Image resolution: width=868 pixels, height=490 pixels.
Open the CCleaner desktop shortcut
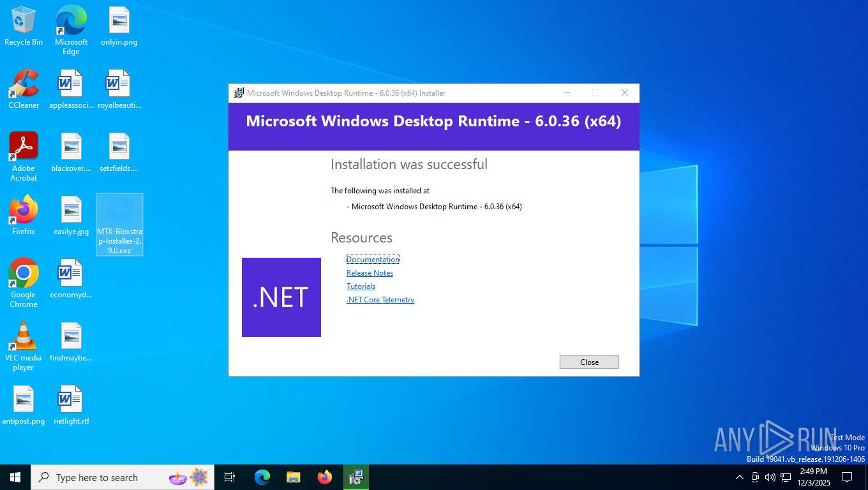[24, 89]
